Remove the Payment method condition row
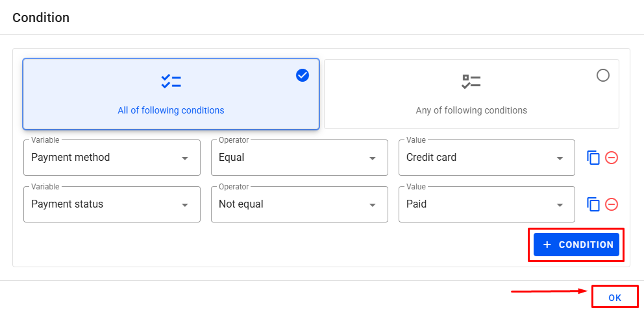The height and width of the screenshot is (312, 644). coord(612,158)
